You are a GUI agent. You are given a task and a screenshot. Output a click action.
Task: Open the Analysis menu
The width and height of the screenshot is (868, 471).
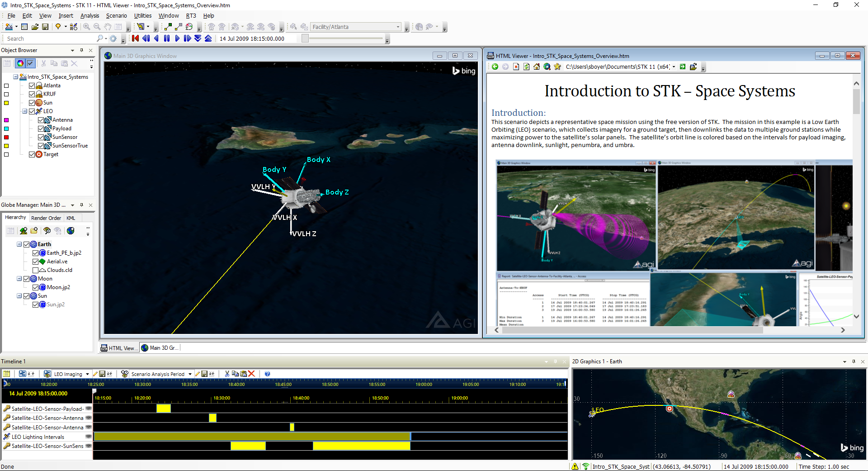(x=90, y=15)
